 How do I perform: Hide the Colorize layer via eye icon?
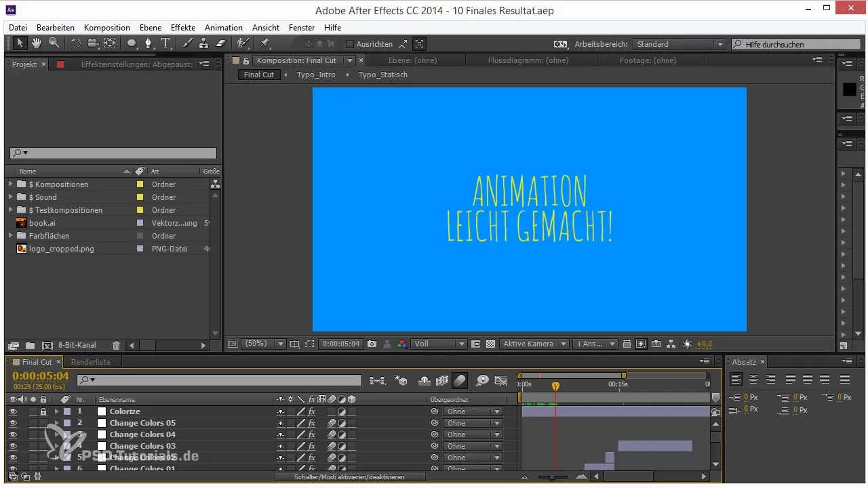(x=13, y=411)
